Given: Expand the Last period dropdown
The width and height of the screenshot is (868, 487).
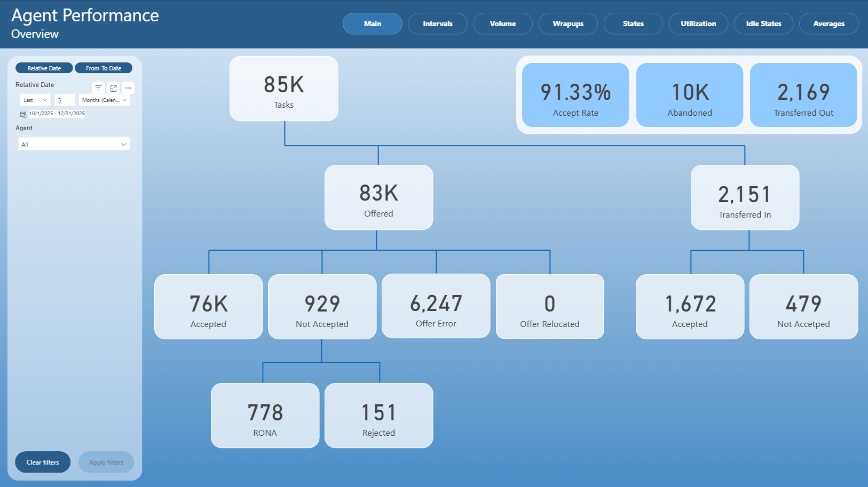Looking at the screenshot, I should click(x=35, y=100).
